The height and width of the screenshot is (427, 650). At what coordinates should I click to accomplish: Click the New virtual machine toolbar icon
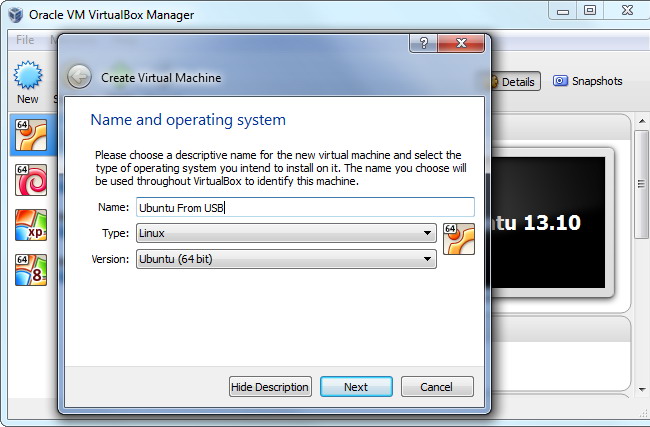point(27,78)
